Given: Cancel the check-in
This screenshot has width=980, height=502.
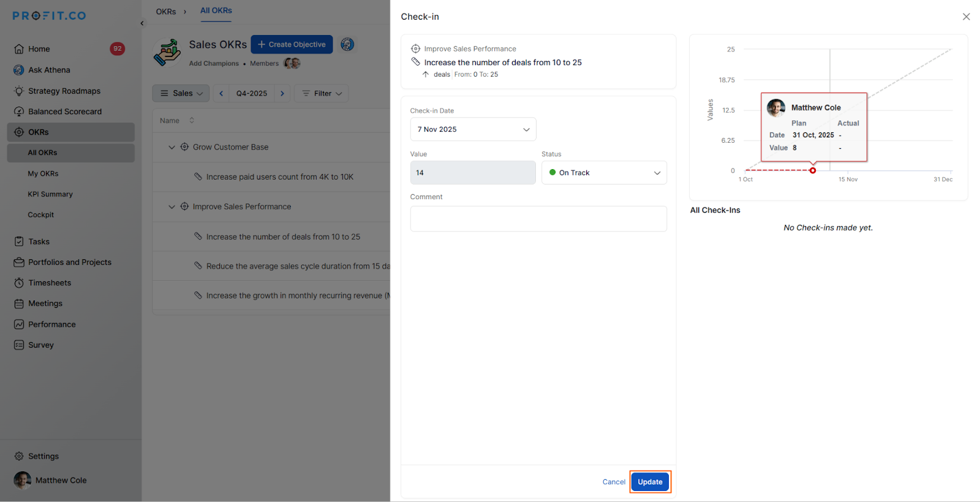Looking at the screenshot, I should [x=614, y=482].
